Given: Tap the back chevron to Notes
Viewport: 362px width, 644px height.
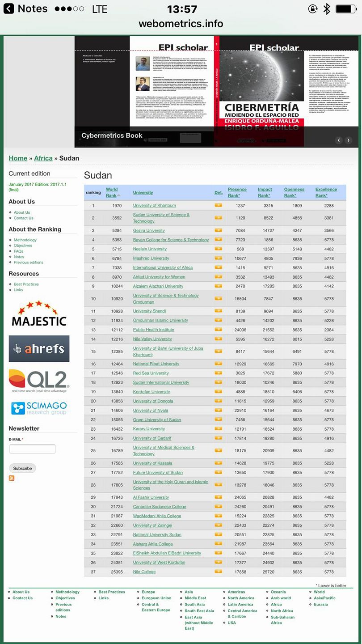Looking at the screenshot, I should pyautogui.click(x=8, y=8).
